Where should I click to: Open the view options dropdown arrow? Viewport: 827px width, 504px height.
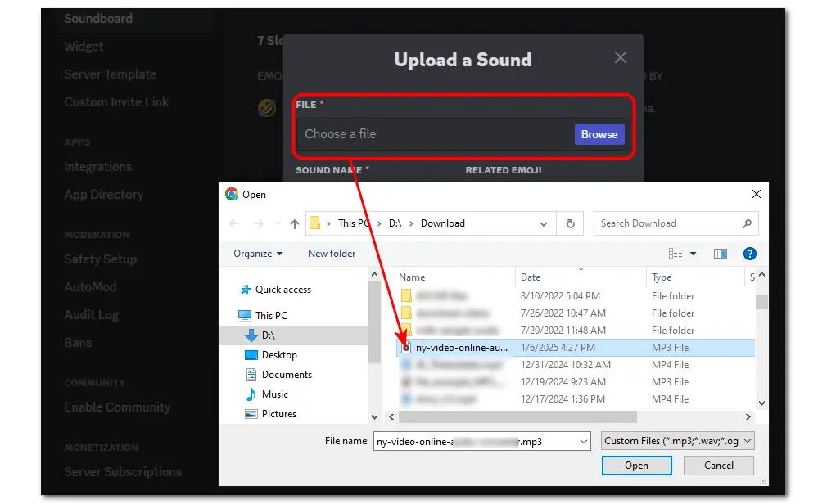[x=693, y=254]
